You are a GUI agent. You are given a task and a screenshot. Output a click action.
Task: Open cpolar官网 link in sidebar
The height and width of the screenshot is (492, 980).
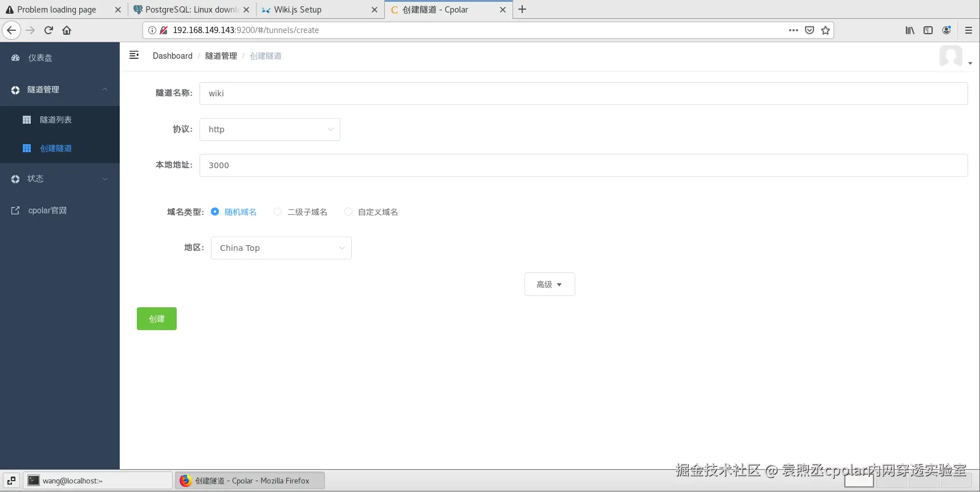tap(60, 210)
